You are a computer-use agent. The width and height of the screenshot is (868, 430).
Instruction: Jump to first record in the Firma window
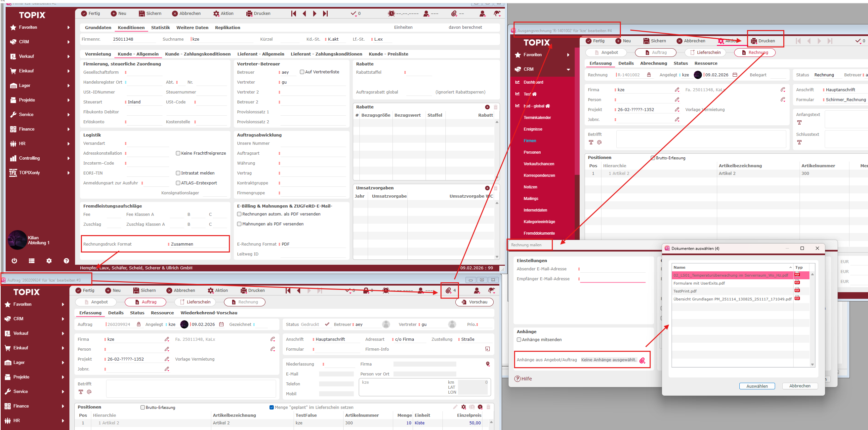point(294,14)
